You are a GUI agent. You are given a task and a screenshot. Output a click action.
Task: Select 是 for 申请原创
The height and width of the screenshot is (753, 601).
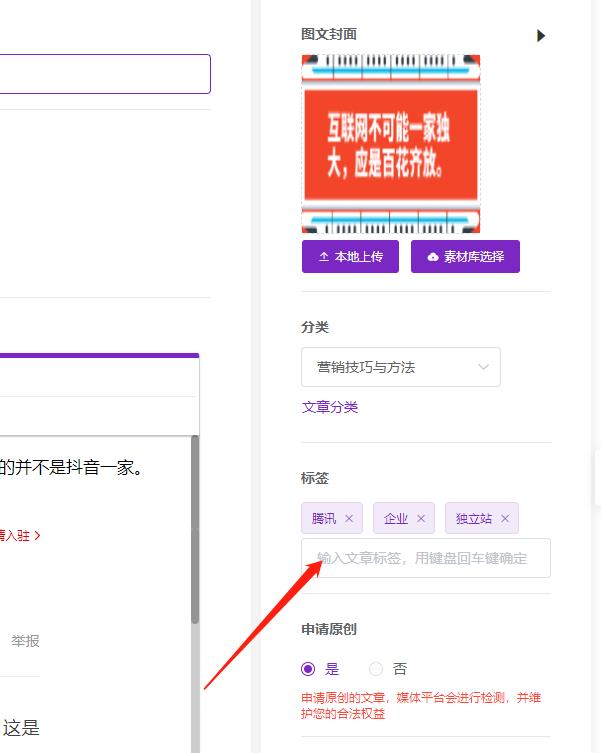pos(308,669)
